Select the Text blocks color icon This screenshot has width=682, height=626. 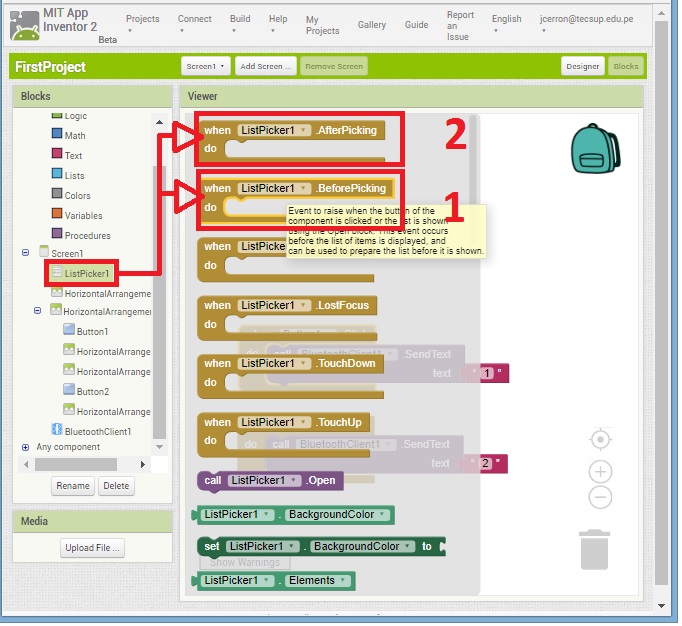[57, 153]
